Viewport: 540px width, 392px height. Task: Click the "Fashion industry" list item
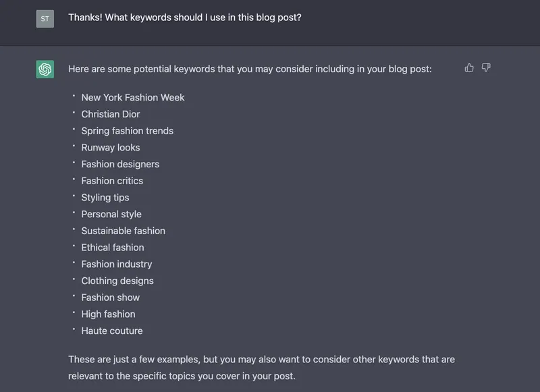(117, 264)
